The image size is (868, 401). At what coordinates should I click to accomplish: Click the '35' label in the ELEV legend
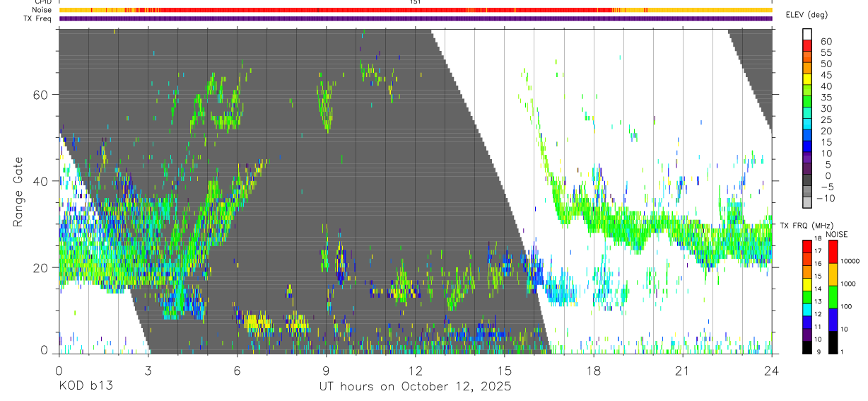826,97
